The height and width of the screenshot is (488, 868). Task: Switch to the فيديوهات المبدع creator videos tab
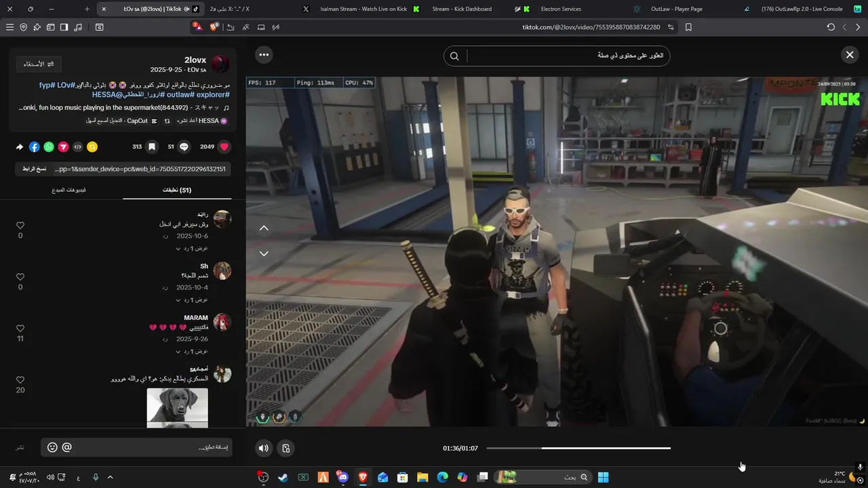pos(69,190)
